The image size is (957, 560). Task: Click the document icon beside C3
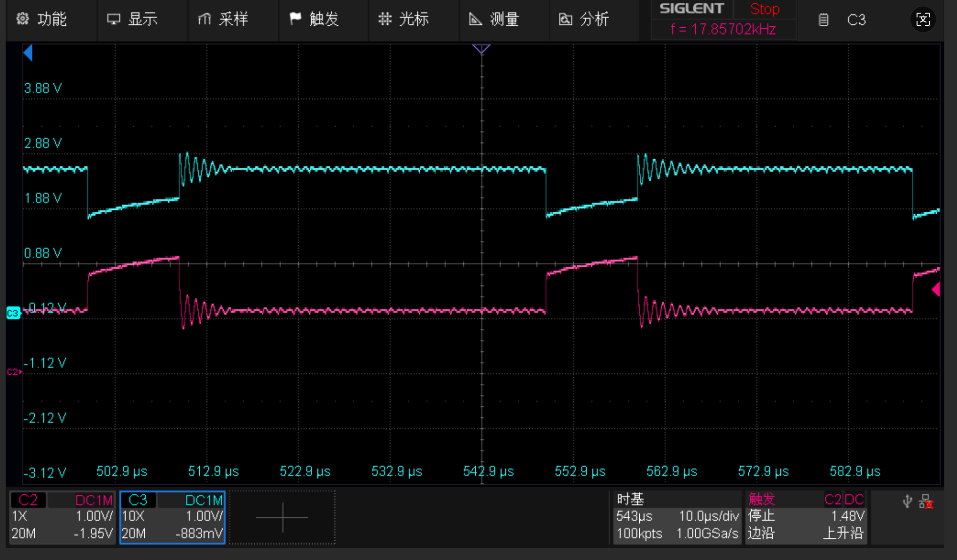pyautogui.click(x=824, y=20)
